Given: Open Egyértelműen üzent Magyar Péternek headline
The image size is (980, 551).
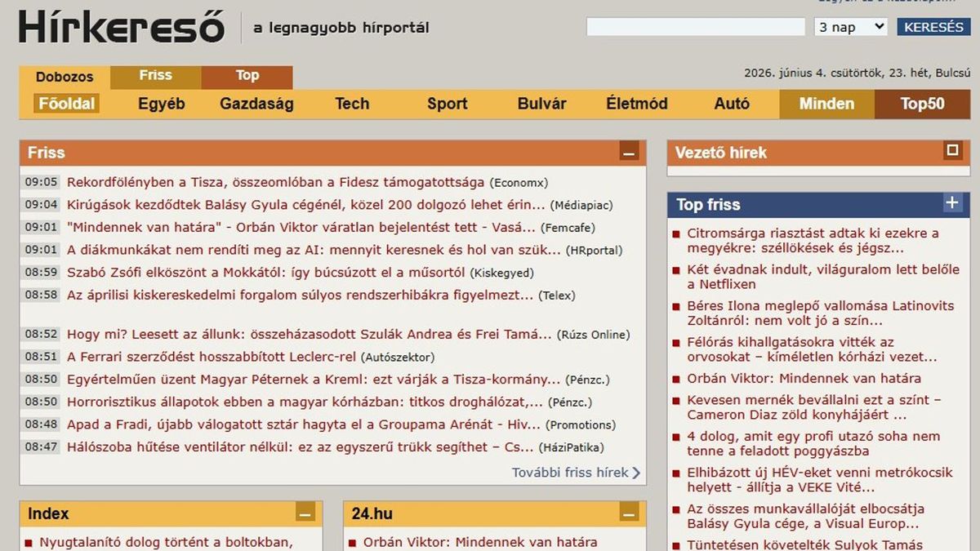Looking at the screenshot, I should coord(314,380).
